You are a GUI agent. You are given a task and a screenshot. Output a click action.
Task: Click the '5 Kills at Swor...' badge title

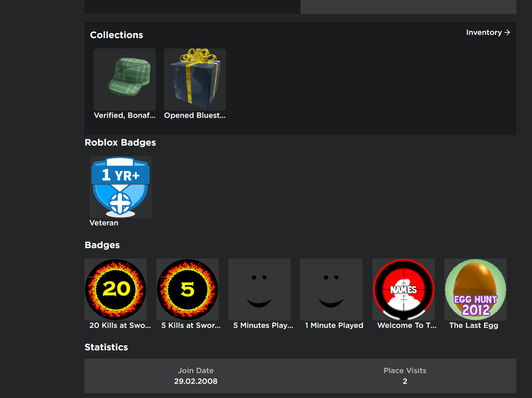coord(191,325)
